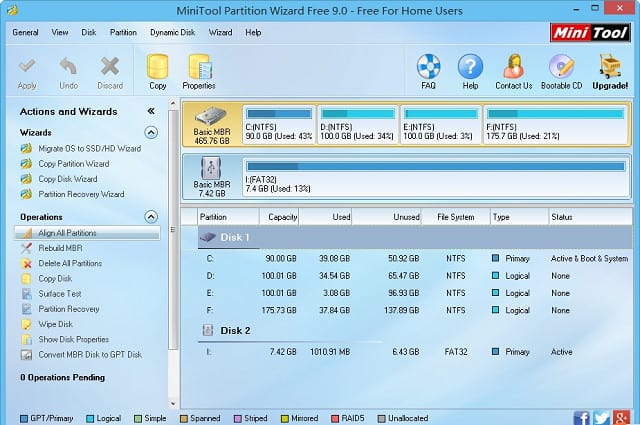Screen dimensions: 640x425
Task: Open the Contact Us icon
Action: point(513,66)
